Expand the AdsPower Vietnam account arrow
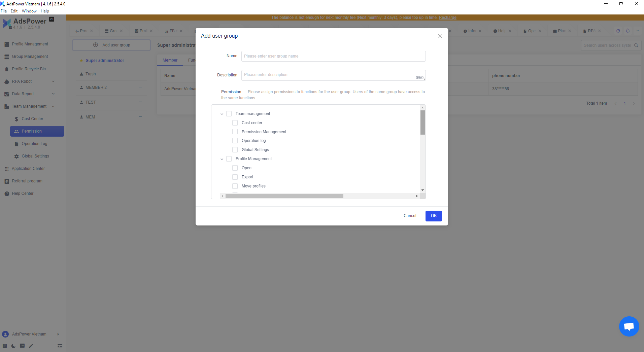Screen dimensions: 644x352 [58, 334]
